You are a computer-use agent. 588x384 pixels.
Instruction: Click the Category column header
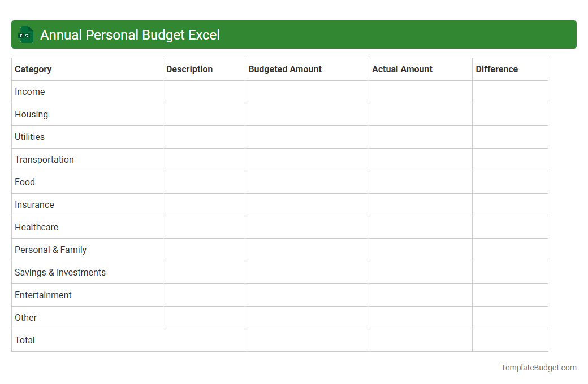33,69
